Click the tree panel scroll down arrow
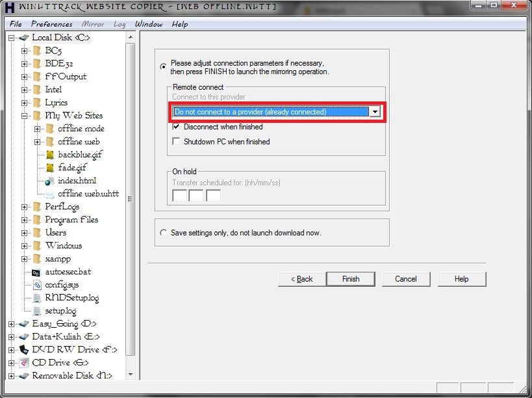The height and width of the screenshot is (398, 532). (131, 375)
